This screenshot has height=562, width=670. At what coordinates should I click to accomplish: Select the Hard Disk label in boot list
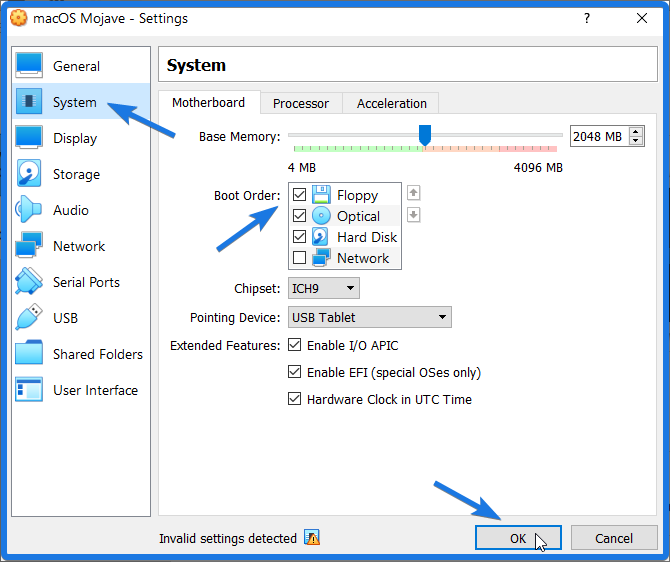pos(367,237)
